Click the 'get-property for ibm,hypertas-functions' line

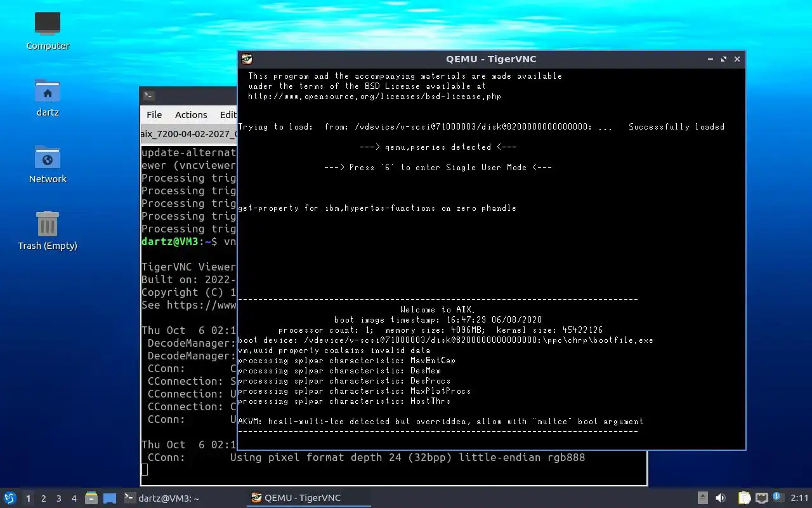377,208
